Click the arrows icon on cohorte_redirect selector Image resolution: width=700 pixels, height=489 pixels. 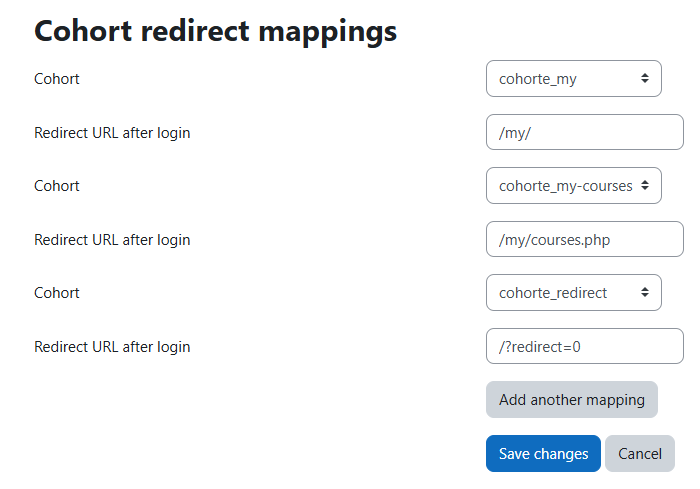coord(645,293)
